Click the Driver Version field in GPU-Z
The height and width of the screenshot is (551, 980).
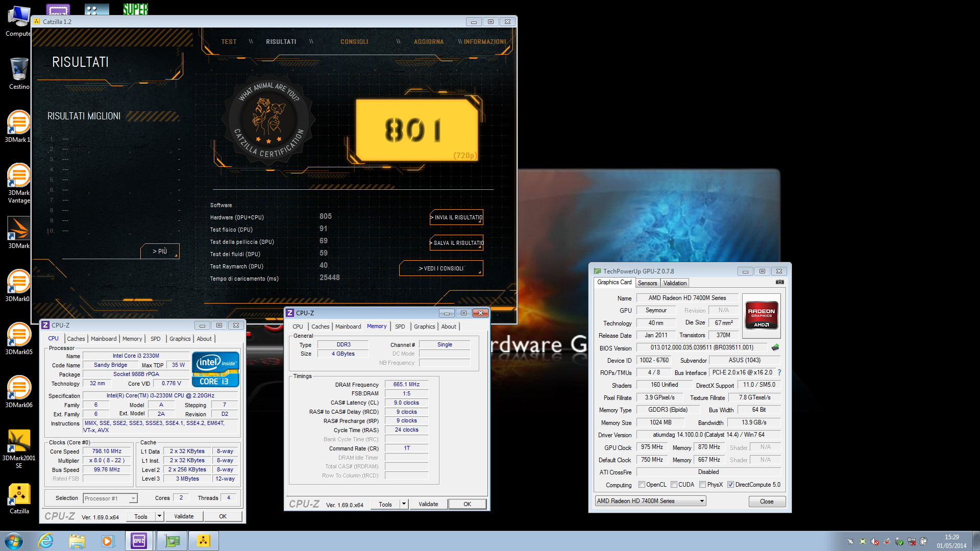[708, 435]
